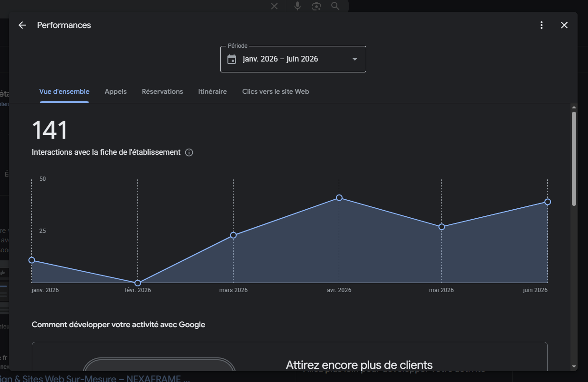Switch to the Itinéraire tab

pos(212,91)
